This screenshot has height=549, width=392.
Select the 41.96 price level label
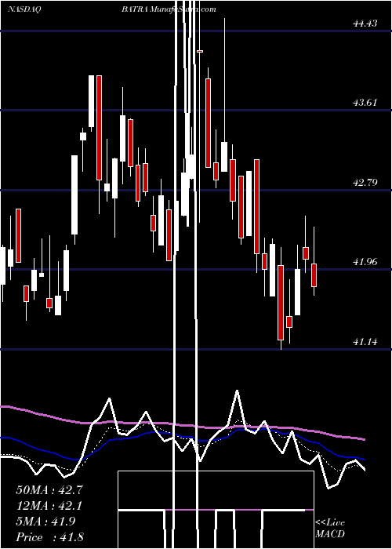pos(365,261)
